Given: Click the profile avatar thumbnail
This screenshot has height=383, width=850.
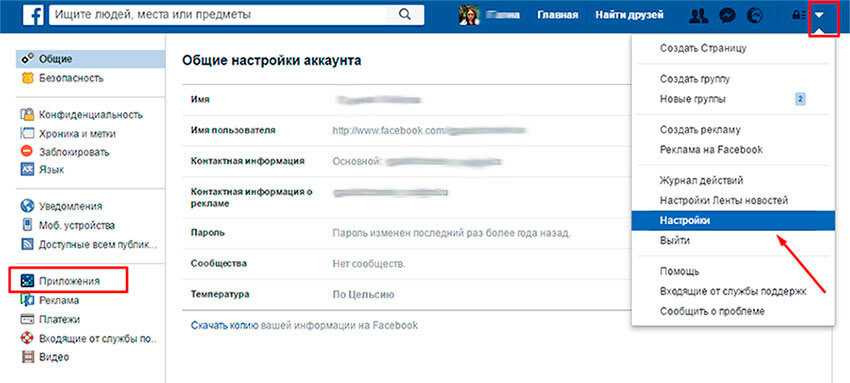Looking at the screenshot, I should tap(468, 15).
